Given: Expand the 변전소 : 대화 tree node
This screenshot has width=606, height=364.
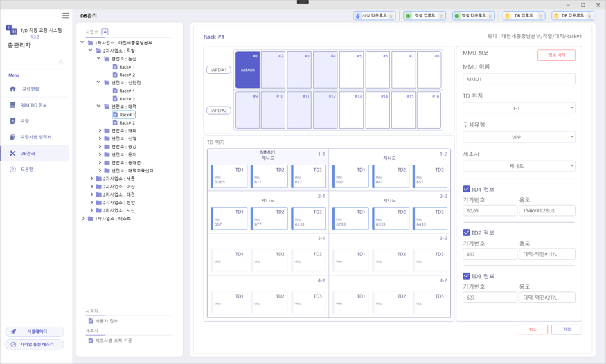Looking at the screenshot, I should click(x=100, y=131).
